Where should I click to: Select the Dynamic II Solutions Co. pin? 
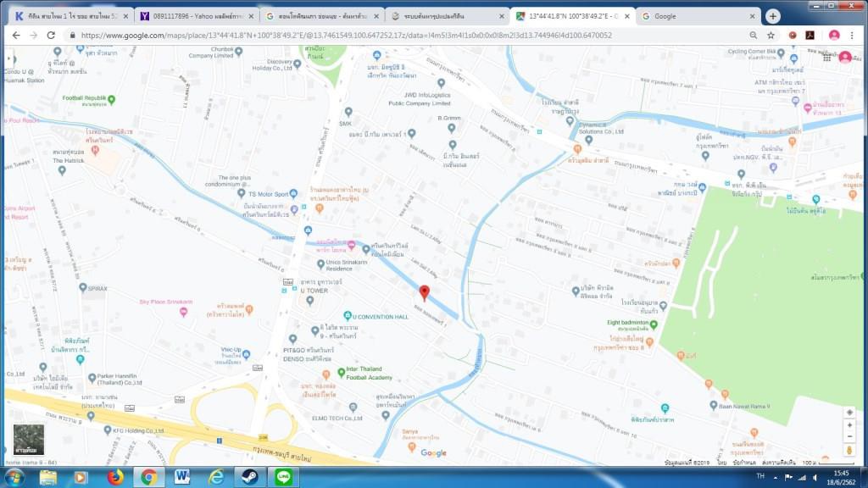[x=589, y=140]
